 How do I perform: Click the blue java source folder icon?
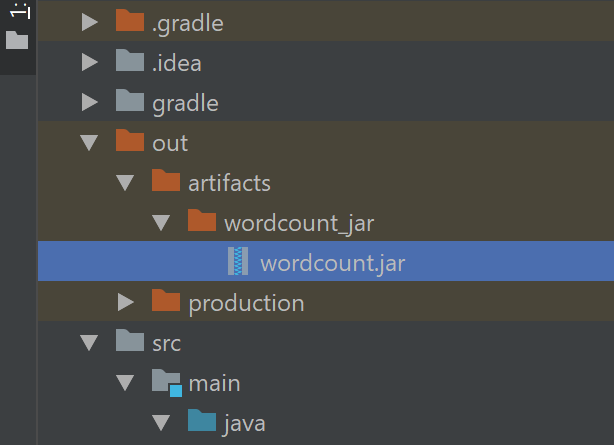click(202, 420)
